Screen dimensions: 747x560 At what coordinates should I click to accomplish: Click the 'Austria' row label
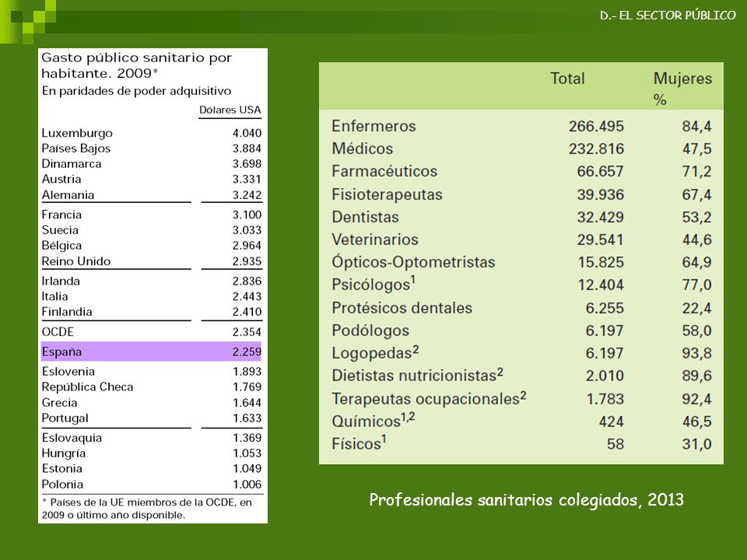point(61,179)
